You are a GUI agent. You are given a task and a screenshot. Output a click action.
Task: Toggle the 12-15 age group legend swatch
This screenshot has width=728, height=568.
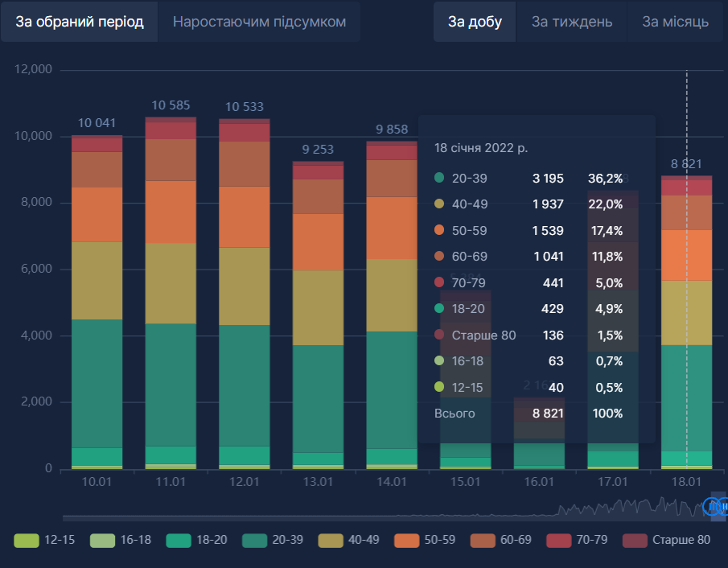pyautogui.click(x=27, y=540)
